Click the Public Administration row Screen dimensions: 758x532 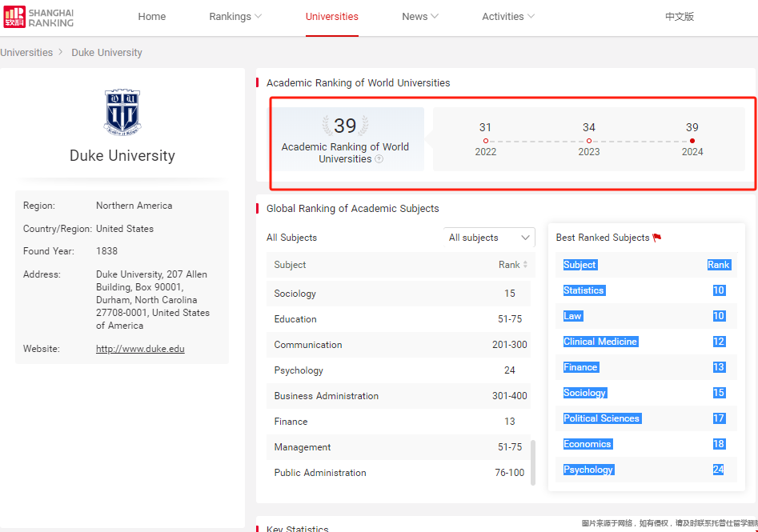(399, 473)
